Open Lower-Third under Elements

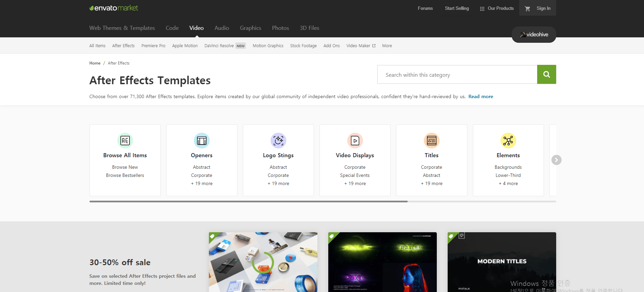508,175
